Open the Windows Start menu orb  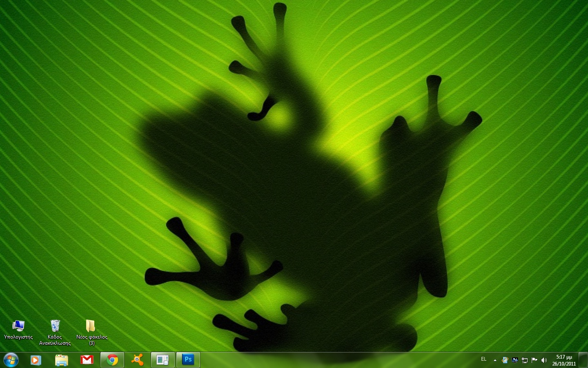11,360
